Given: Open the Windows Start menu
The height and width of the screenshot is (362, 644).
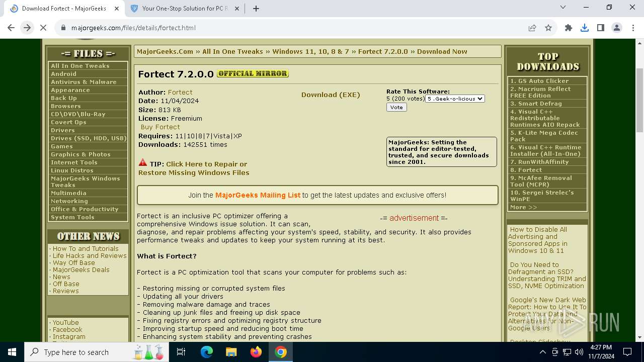Looking at the screenshot, I should tap(12, 352).
